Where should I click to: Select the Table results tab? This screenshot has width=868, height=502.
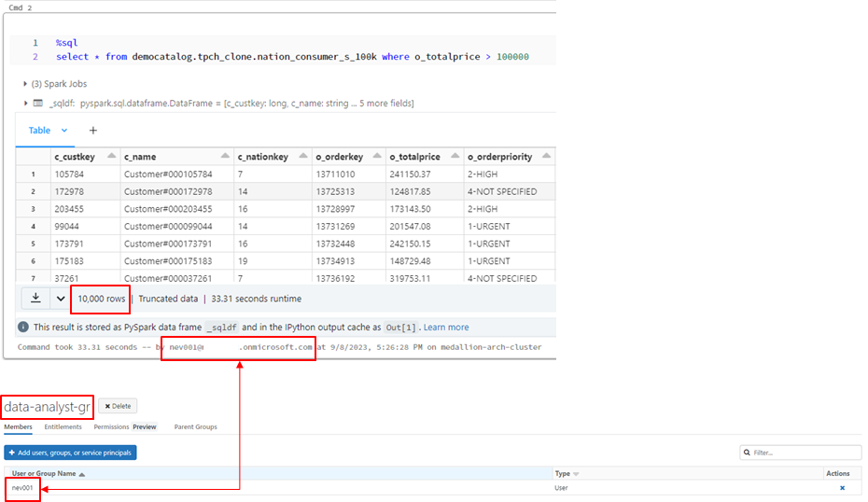click(39, 131)
